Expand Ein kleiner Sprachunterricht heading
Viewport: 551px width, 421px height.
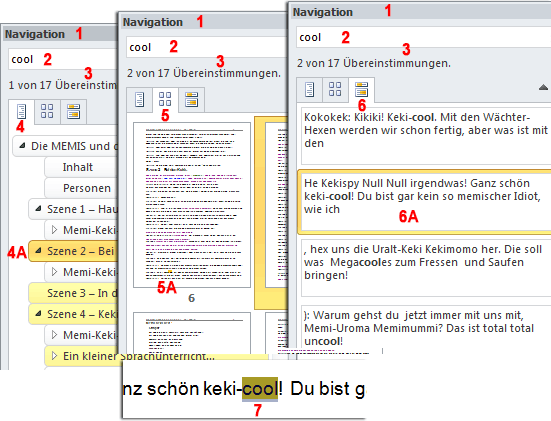point(54,355)
